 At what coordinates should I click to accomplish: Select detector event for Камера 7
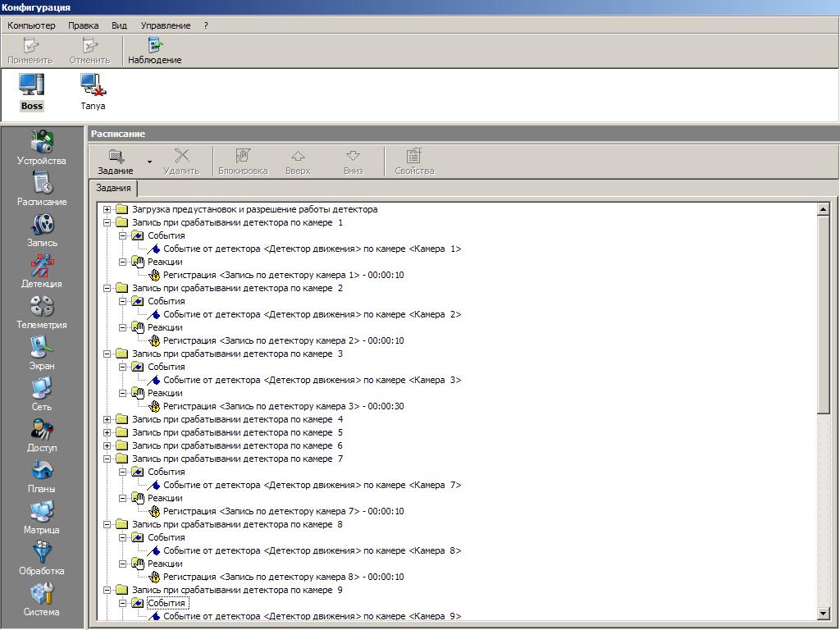click(312, 485)
